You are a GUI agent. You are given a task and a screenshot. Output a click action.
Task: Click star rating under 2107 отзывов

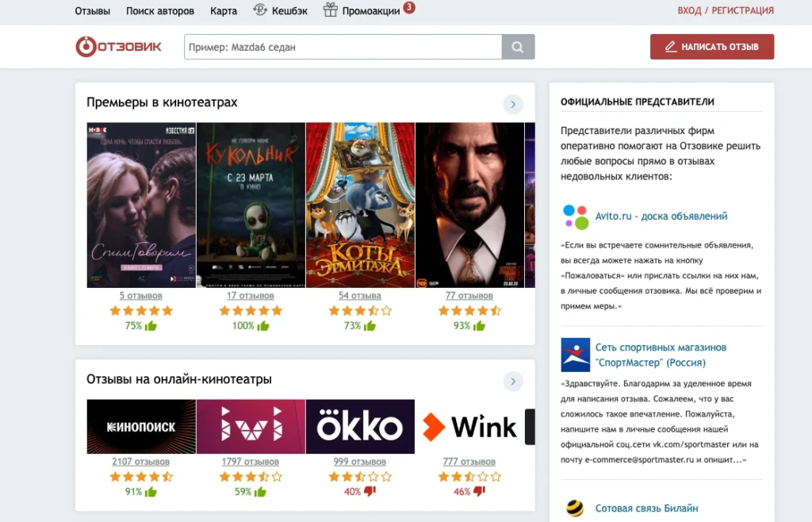[141, 477]
